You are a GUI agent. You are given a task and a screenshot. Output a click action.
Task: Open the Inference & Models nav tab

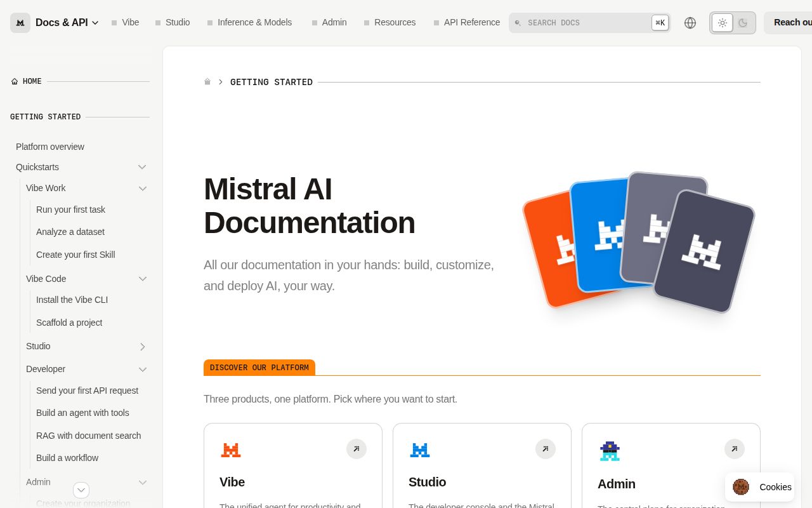(x=249, y=22)
